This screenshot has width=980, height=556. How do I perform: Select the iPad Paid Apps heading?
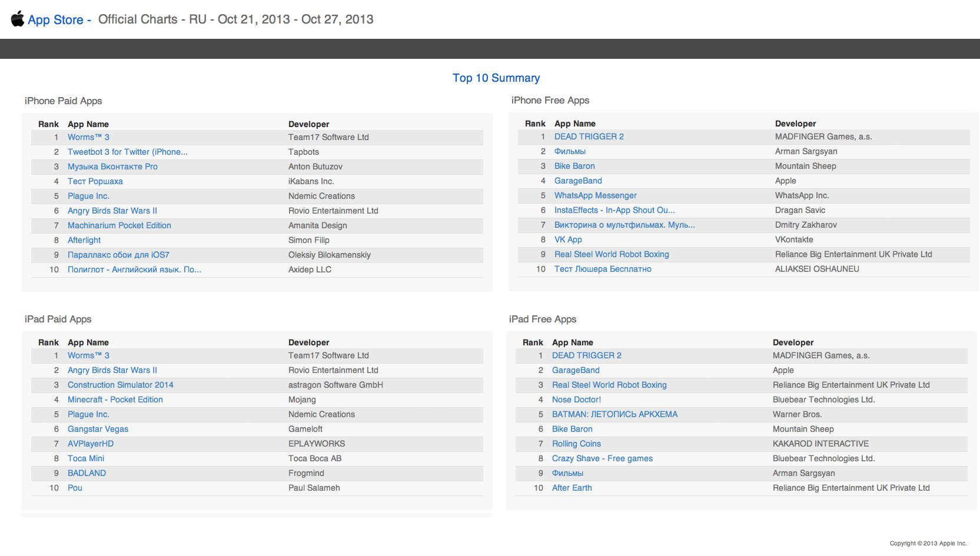click(x=58, y=319)
